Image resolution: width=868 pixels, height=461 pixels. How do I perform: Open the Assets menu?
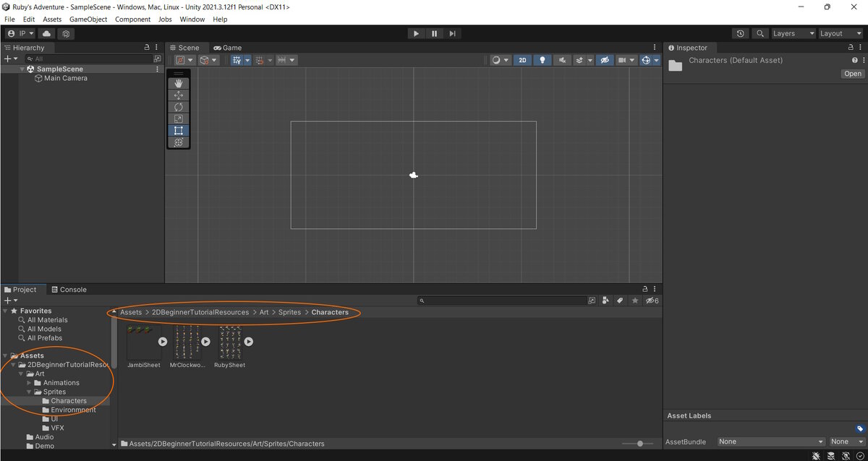coord(52,20)
